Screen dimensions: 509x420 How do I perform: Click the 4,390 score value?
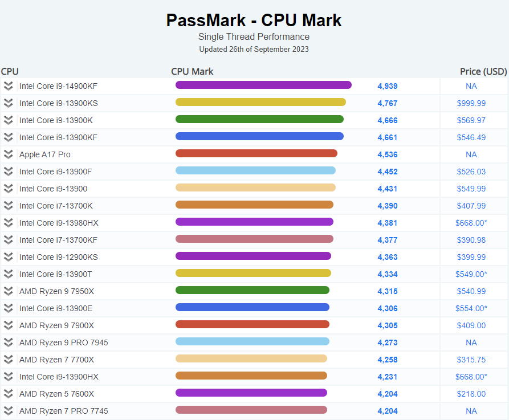click(388, 206)
